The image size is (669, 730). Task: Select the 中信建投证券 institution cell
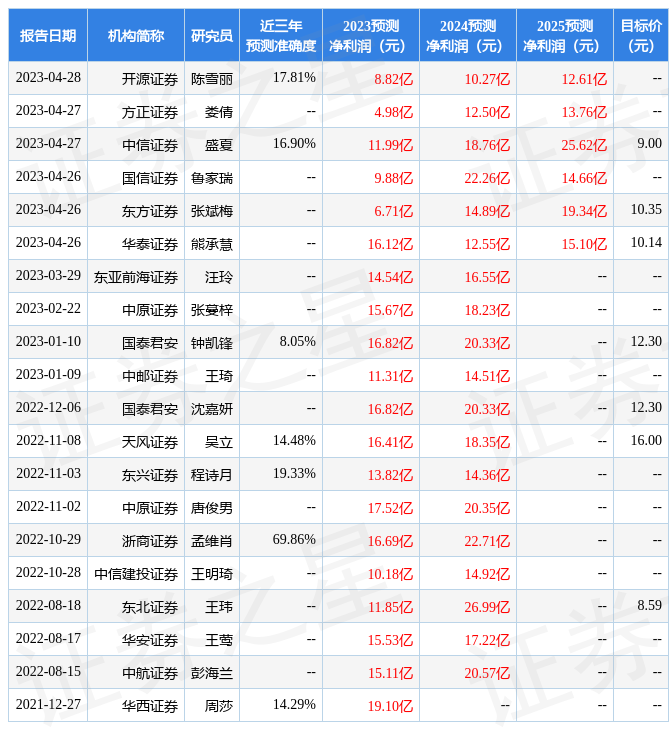[136, 574]
